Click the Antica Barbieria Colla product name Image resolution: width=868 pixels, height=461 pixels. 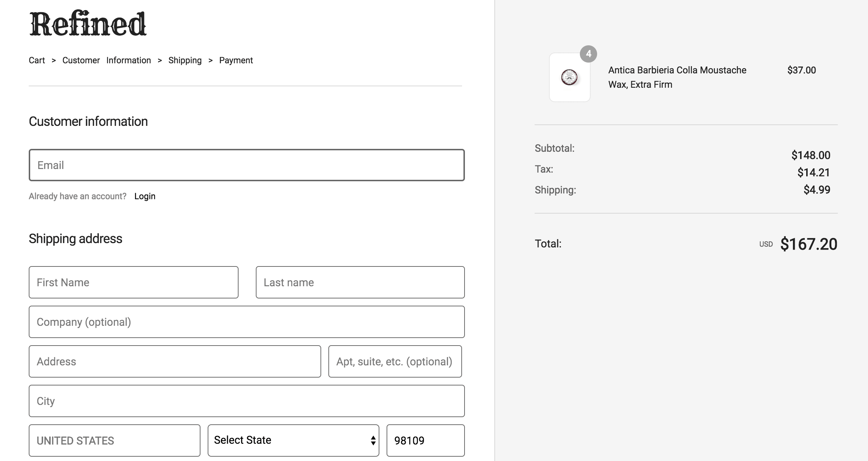677,77
